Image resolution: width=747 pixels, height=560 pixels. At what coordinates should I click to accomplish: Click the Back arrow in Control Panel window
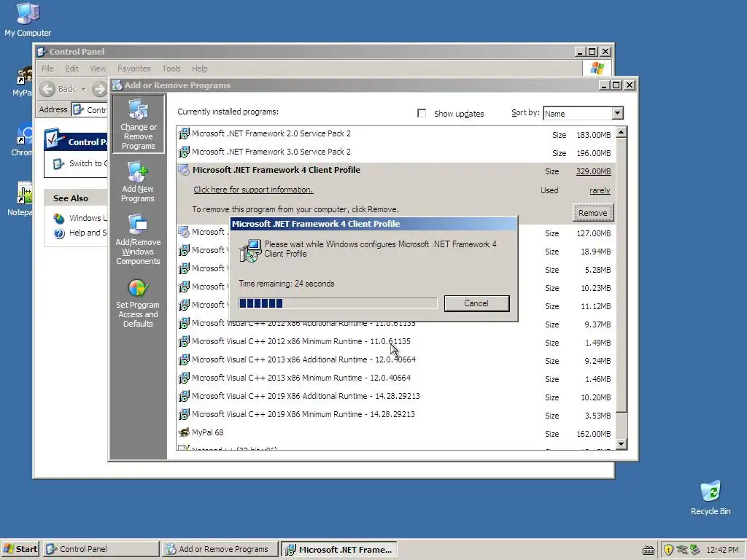click(47, 89)
